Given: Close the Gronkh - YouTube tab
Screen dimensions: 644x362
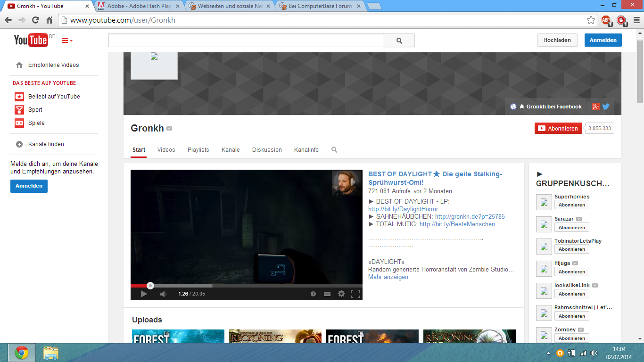Looking at the screenshot, I should [87, 7].
